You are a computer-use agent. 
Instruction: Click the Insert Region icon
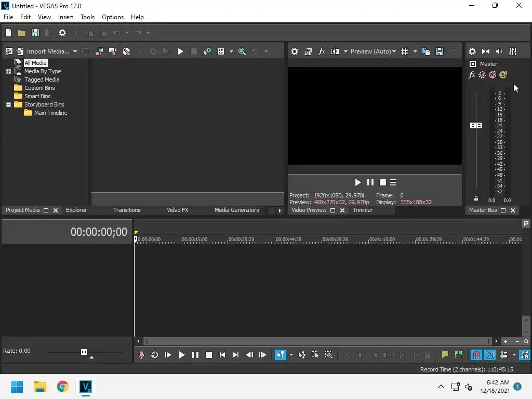(459, 355)
